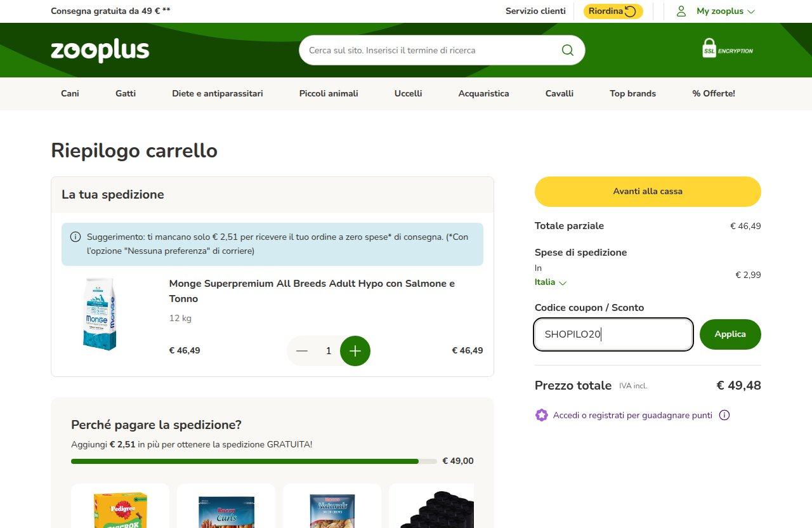
Task: Open the Cani category menu
Action: [x=70, y=93]
